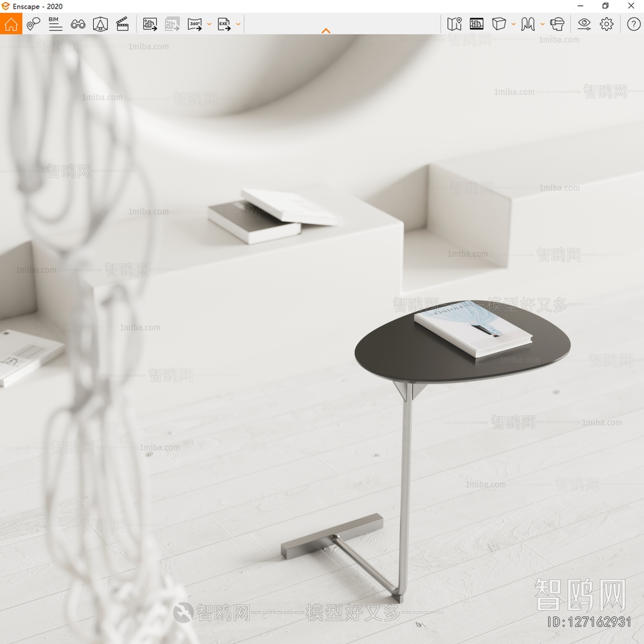Viewport: 644px width, 644px height.
Task: Click the orange Home icon
Action: tap(11, 24)
